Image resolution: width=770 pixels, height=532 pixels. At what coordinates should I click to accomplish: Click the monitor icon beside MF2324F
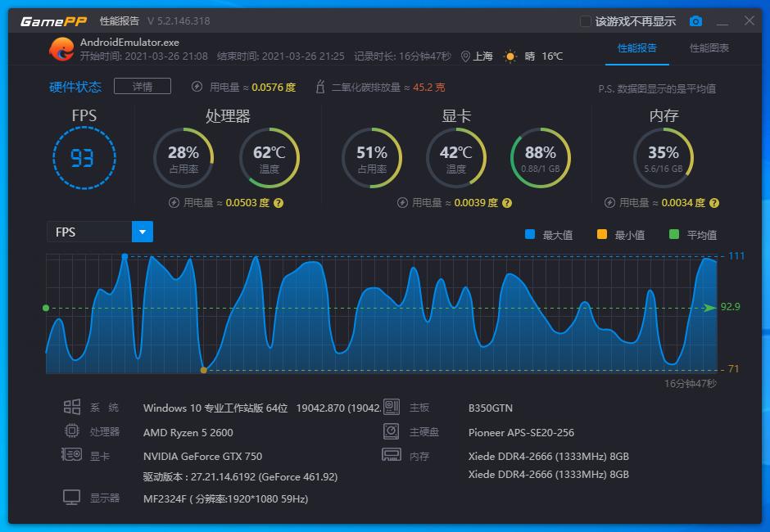pyautogui.click(x=73, y=497)
